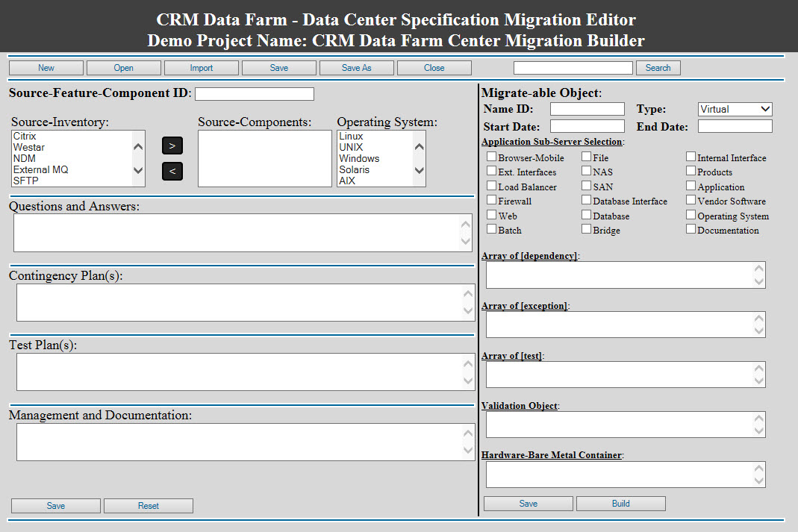Check the Database Interface option
798x532 pixels.
[587, 199]
